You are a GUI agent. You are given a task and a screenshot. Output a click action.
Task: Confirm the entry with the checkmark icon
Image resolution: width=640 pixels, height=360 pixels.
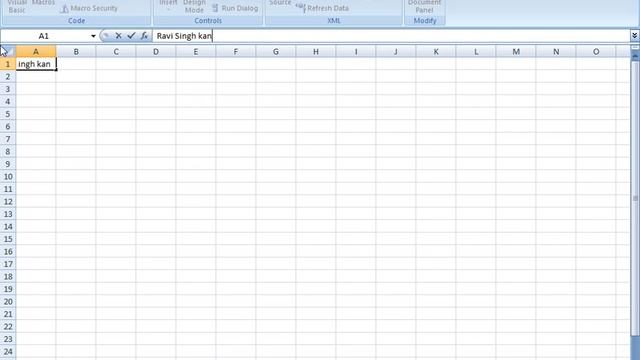[131, 36]
